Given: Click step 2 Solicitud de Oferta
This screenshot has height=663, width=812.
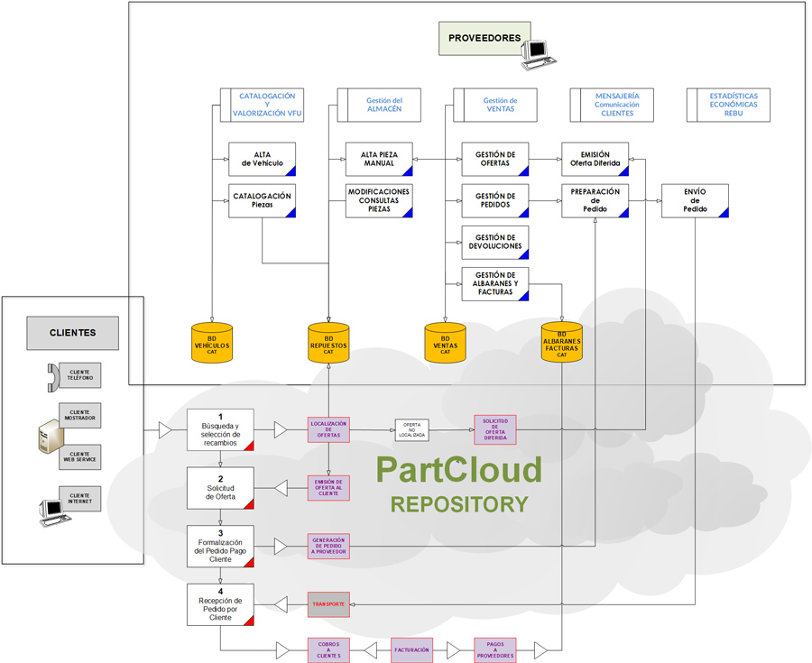Looking at the screenshot, I should (x=220, y=488).
